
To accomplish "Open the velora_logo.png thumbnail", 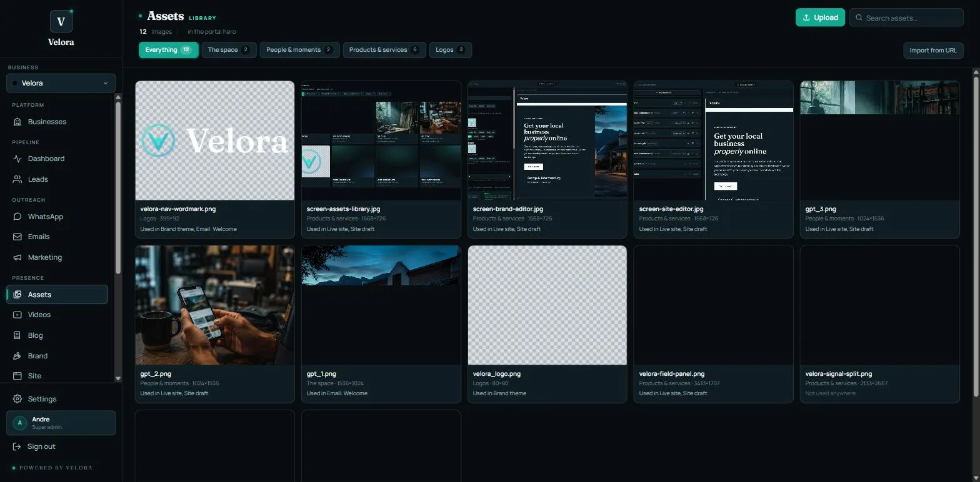I will pyautogui.click(x=547, y=305).
